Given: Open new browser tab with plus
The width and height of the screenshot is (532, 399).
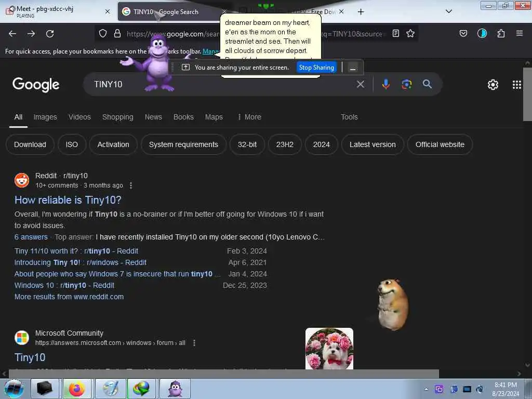Looking at the screenshot, I should click(x=361, y=12).
